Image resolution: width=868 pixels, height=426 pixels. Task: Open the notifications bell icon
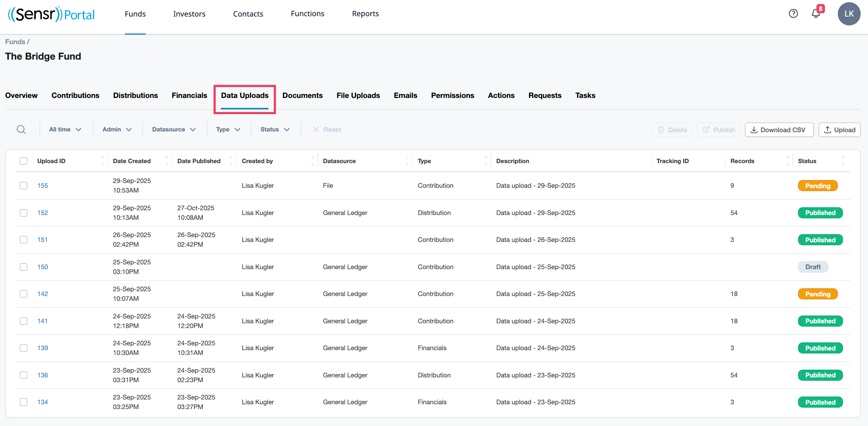[816, 14]
